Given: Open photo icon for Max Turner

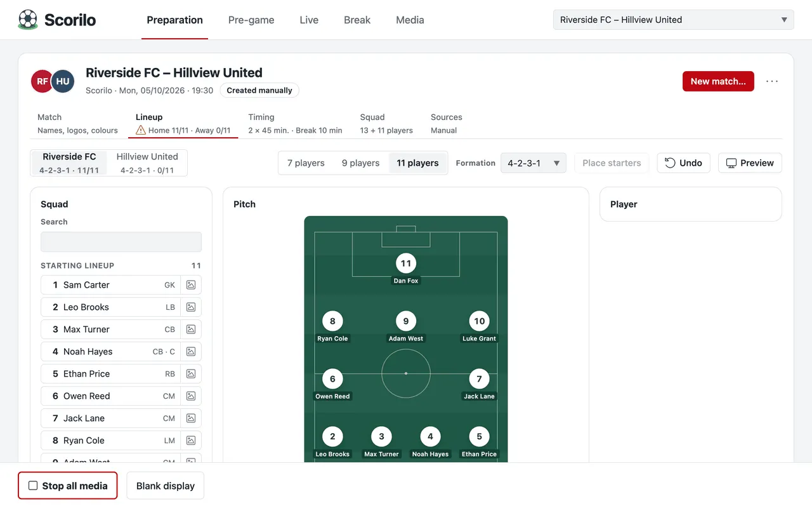Looking at the screenshot, I should [x=191, y=330].
